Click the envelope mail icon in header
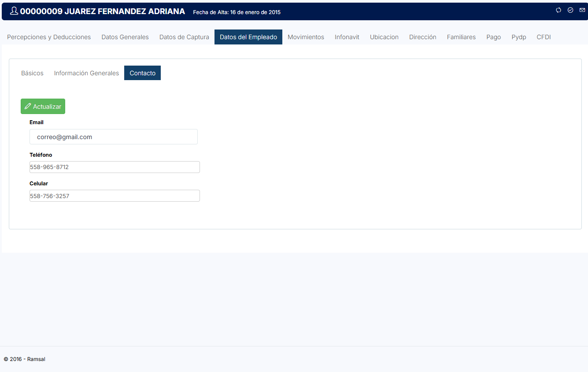588x372 pixels. 582,10
